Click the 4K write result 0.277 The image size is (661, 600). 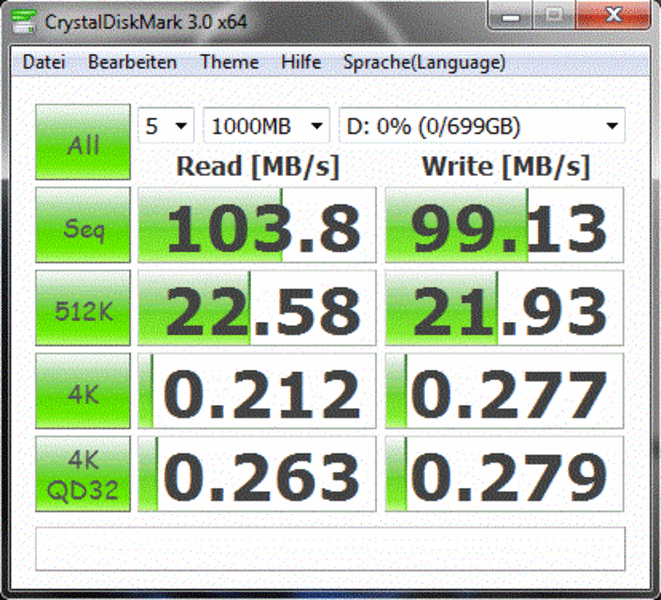(505, 391)
